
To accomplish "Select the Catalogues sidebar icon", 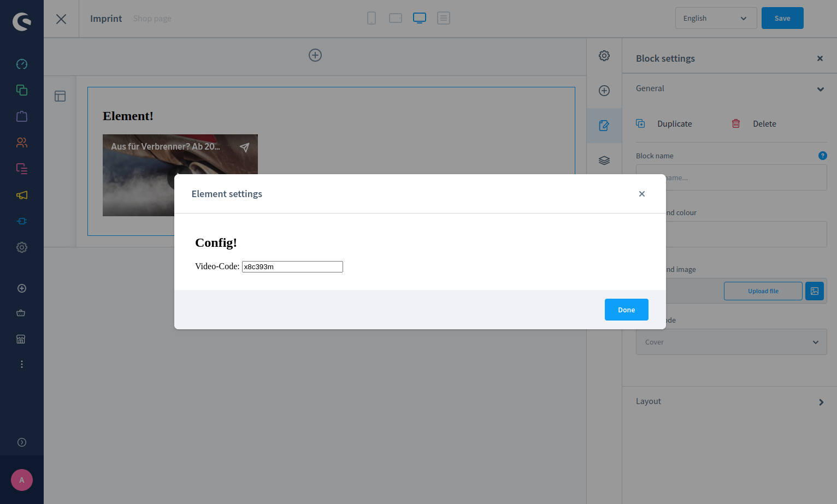I will (22, 90).
